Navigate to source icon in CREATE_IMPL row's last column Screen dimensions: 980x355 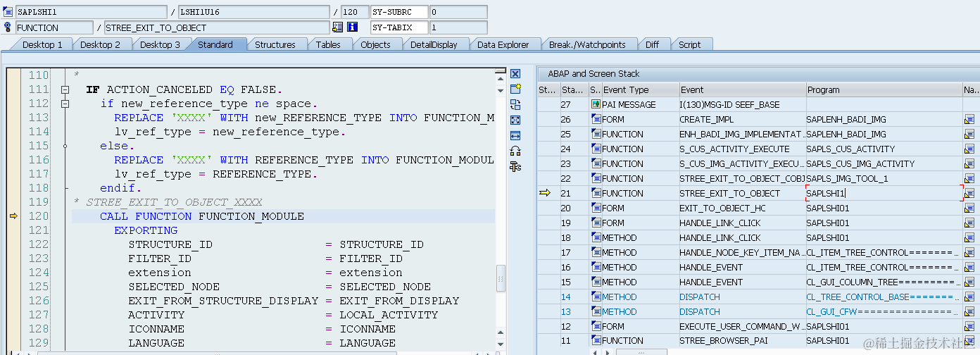point(969,119)
